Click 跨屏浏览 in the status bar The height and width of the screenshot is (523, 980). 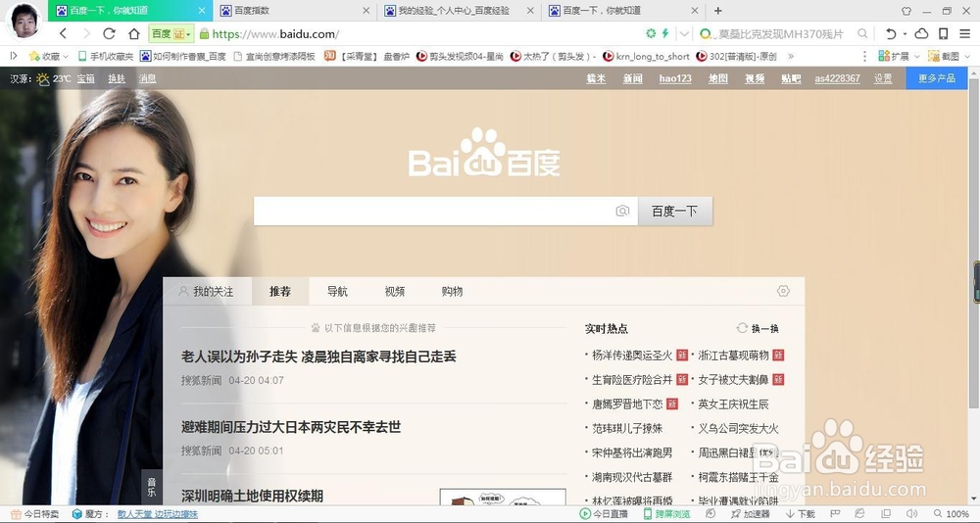(x=666, y=514)
